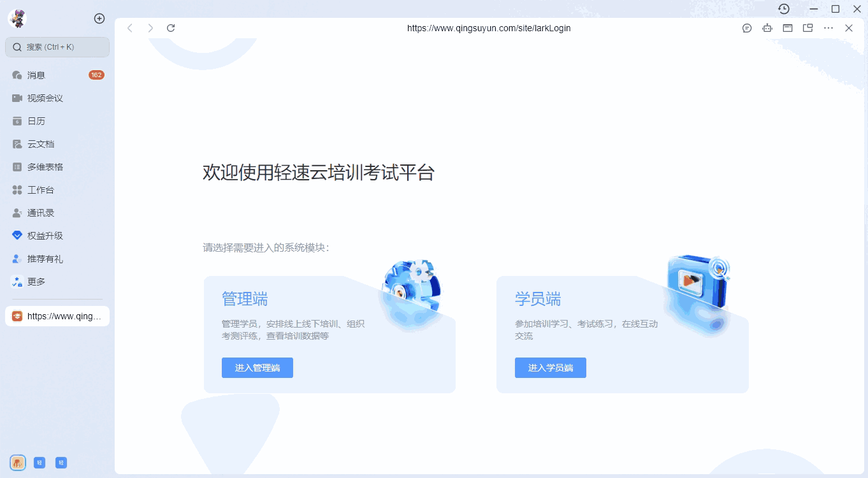Image resolution: width=868 pixels, height=478 pixels.
Task: Select 多维表格 in the sidebar
Action: pos(45,167)
